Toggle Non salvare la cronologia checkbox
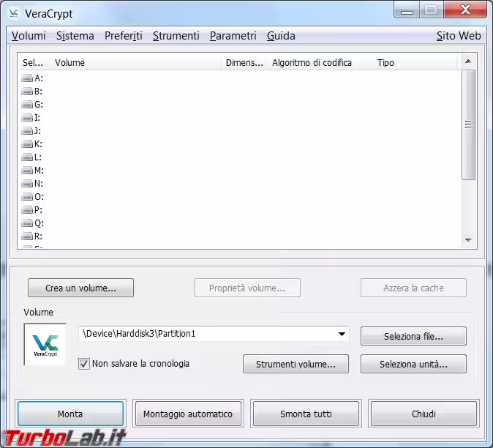493x448 pixels. [84, 364]
